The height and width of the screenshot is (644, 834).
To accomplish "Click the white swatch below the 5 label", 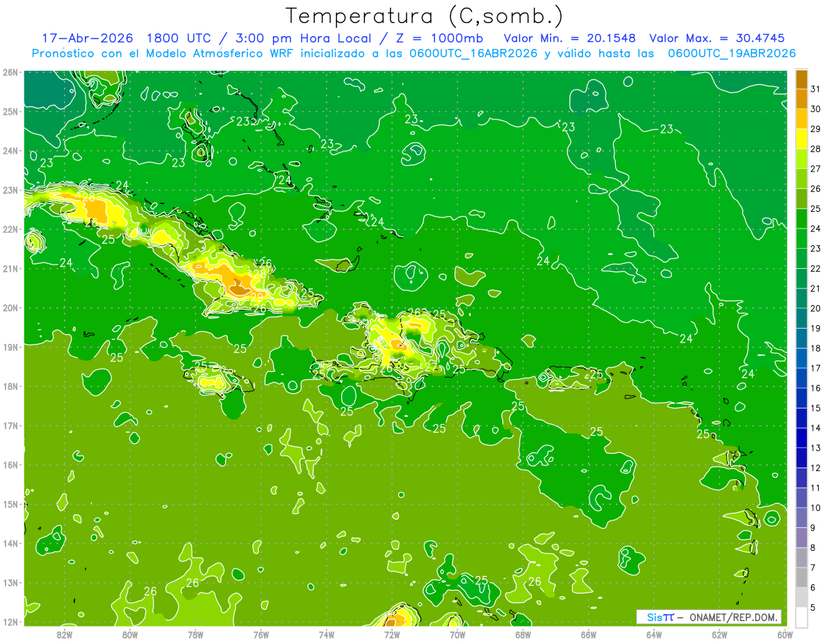I will 801,617.
